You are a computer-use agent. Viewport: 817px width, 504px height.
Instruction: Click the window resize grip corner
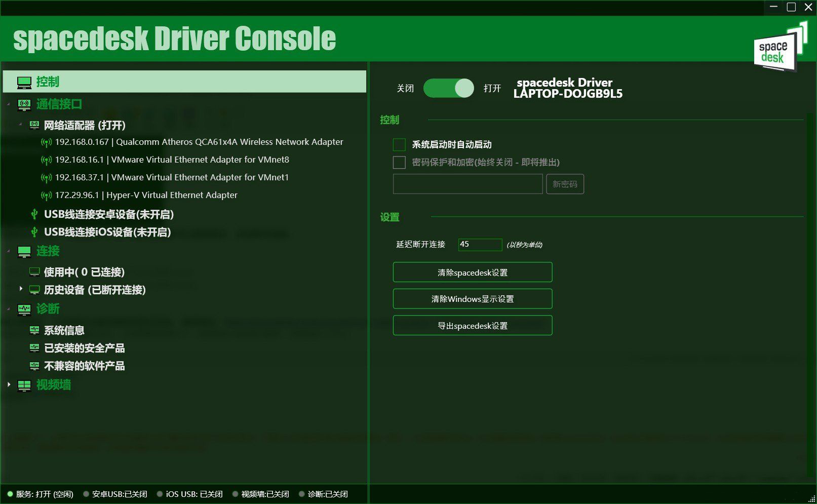coord(812,498)
